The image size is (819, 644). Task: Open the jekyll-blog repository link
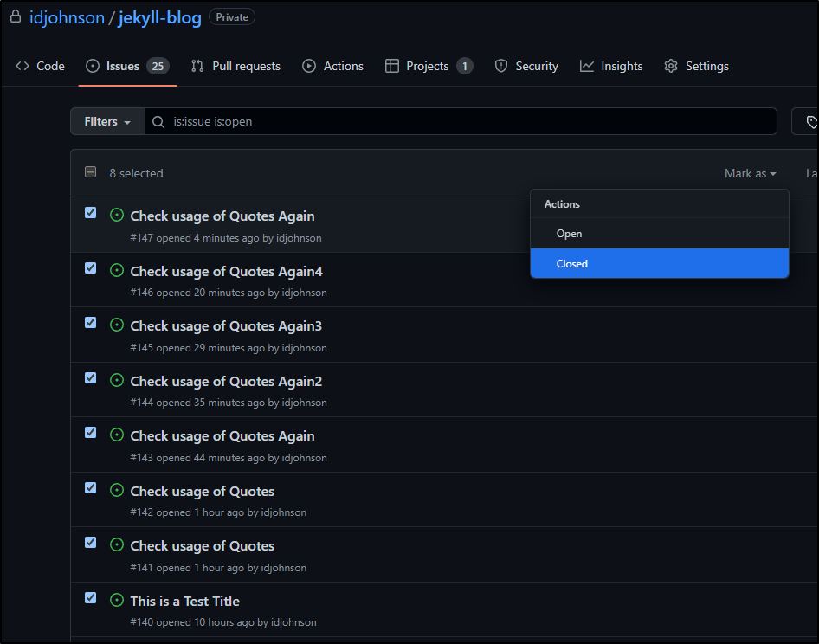click(x=160, y=18)
